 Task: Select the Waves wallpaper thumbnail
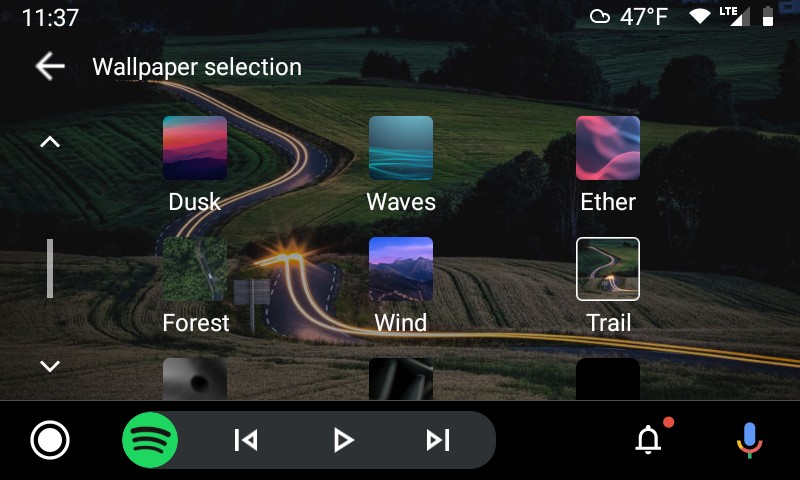pos(401,148)
